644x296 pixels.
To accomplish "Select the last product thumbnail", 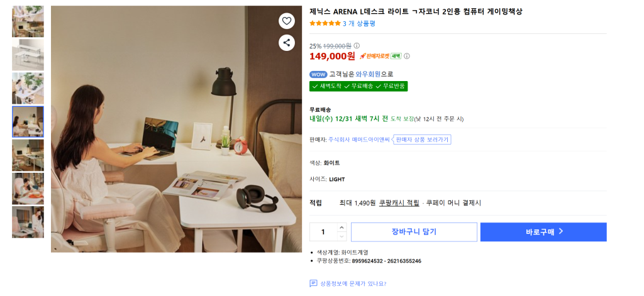I will click(28, 222).
